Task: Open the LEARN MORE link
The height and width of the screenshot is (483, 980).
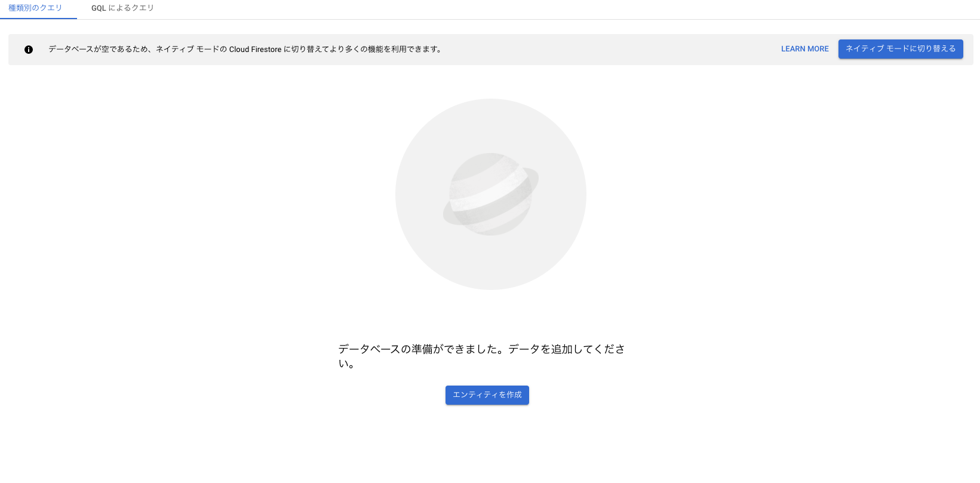Action: pyautogui.click(x=804, y=49)
